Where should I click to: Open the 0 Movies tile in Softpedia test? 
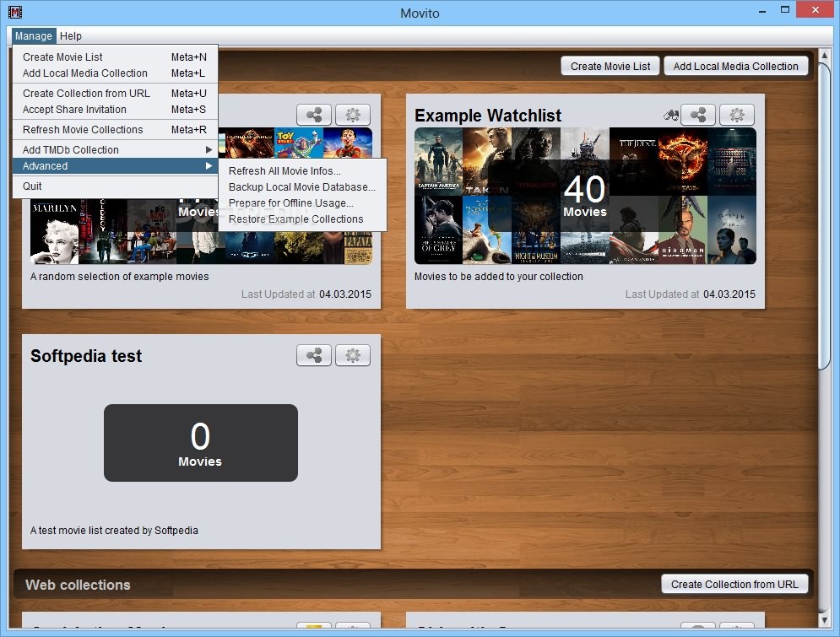(200, 443)
